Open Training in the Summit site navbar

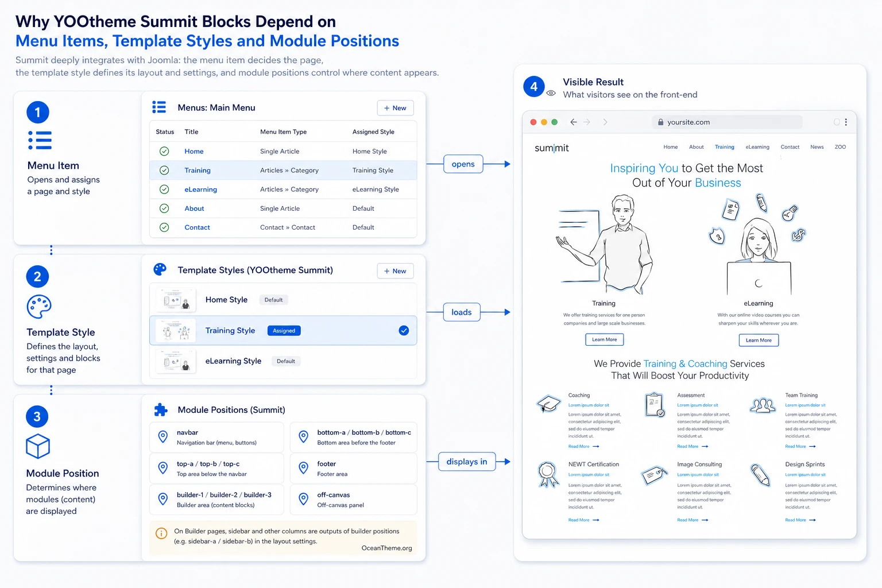[725, 147]
